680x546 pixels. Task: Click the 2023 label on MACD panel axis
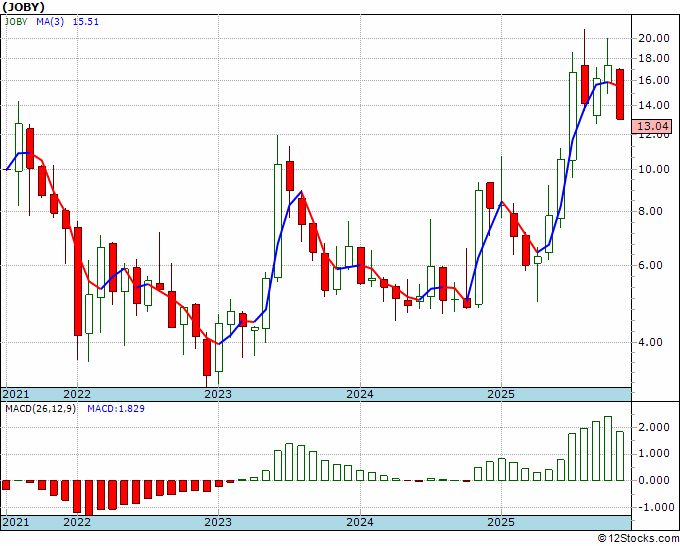click(218, 522)
